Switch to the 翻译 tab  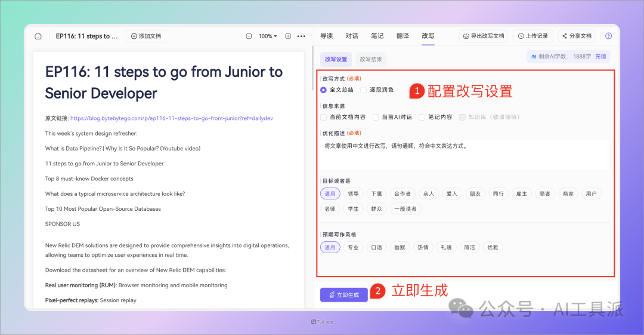[403, 36]
